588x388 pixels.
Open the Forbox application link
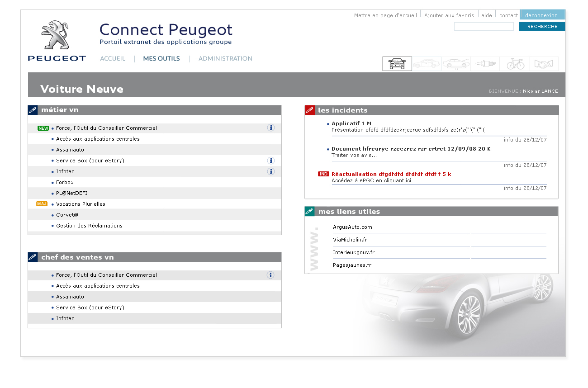[65, 182]
